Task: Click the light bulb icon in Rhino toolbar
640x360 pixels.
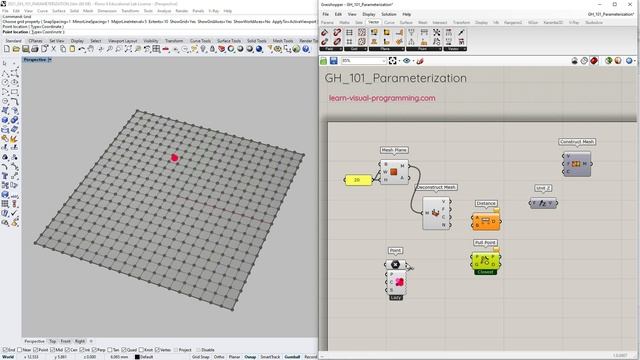Action: click(x=203, y=49)
